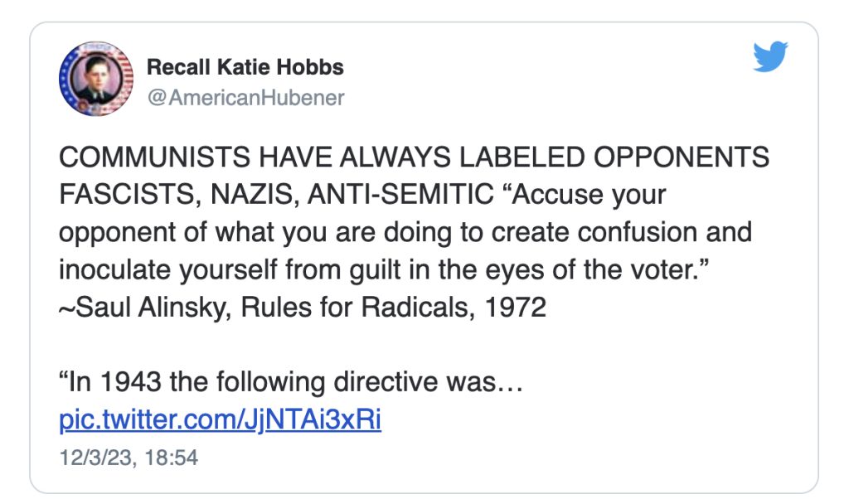This screenshot has height=504, width=849.
Task: Open the Recall Katie Hobbs profile avatar
Action: click(x=96, y=79)
